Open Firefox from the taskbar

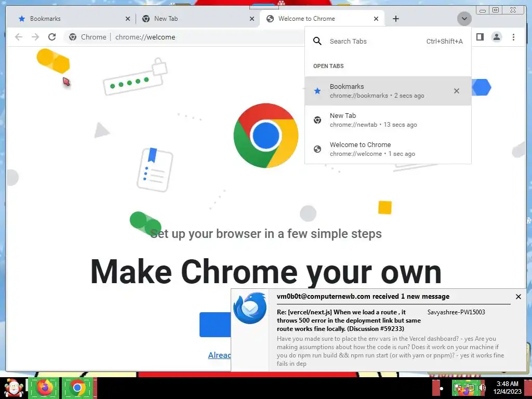coord(45,388)
